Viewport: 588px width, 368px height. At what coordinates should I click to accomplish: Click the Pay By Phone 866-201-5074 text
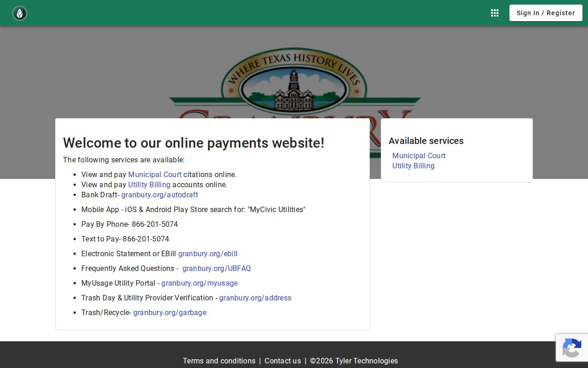(130, 224)
